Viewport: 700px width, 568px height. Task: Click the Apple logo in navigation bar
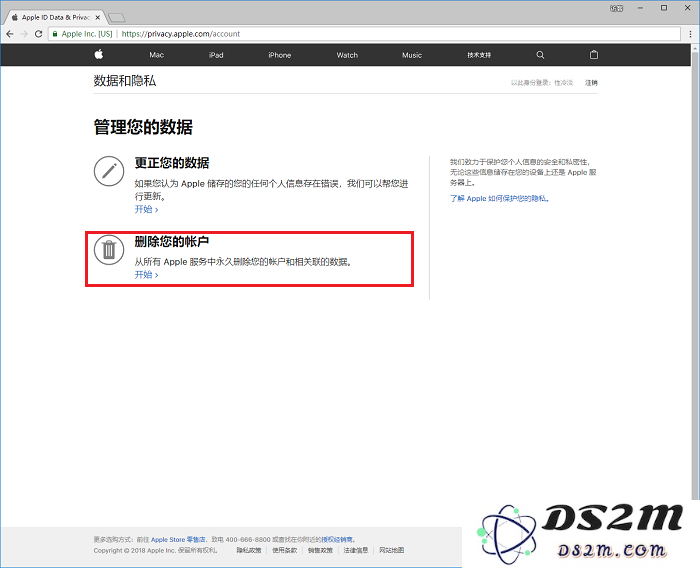coord(99,54)
